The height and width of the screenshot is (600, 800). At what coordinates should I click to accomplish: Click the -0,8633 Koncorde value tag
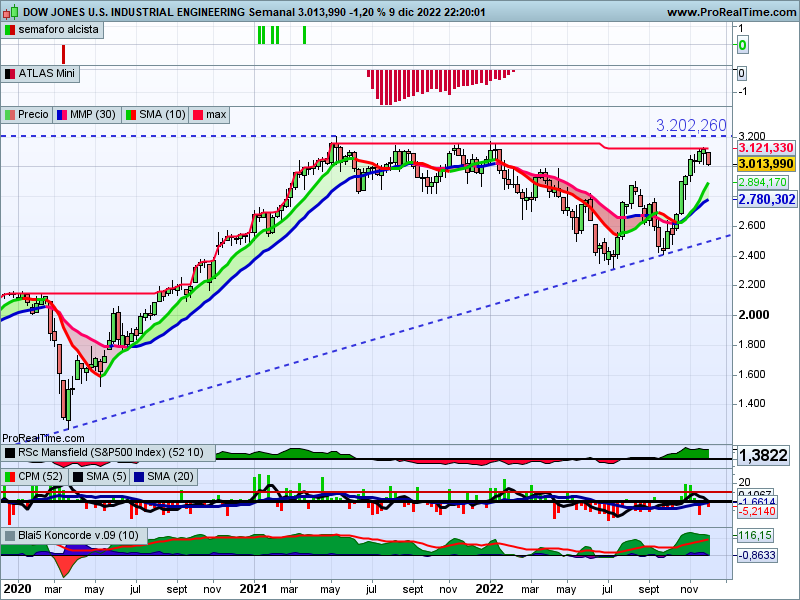757,555
